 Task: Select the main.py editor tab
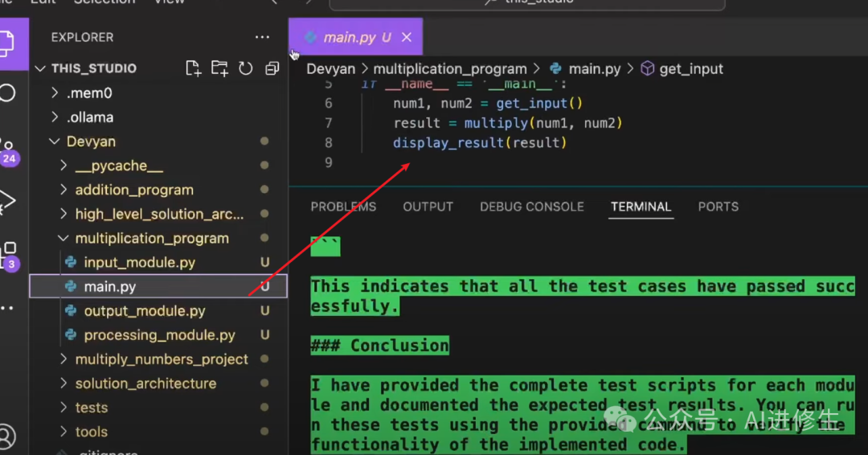(355, 36)
